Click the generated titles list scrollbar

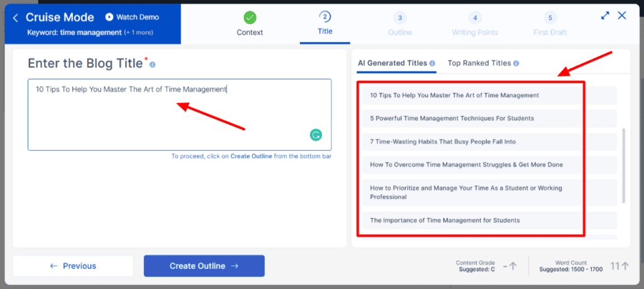(x=623, y=165)
